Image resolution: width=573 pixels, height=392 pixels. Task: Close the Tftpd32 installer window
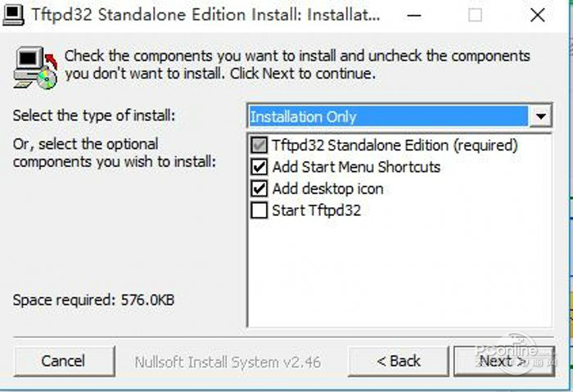click(537, 15)
